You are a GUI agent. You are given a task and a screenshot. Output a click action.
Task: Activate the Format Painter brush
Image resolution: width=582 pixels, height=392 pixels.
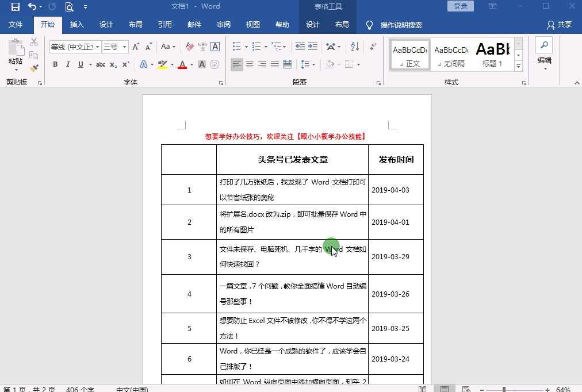[34, 68]
